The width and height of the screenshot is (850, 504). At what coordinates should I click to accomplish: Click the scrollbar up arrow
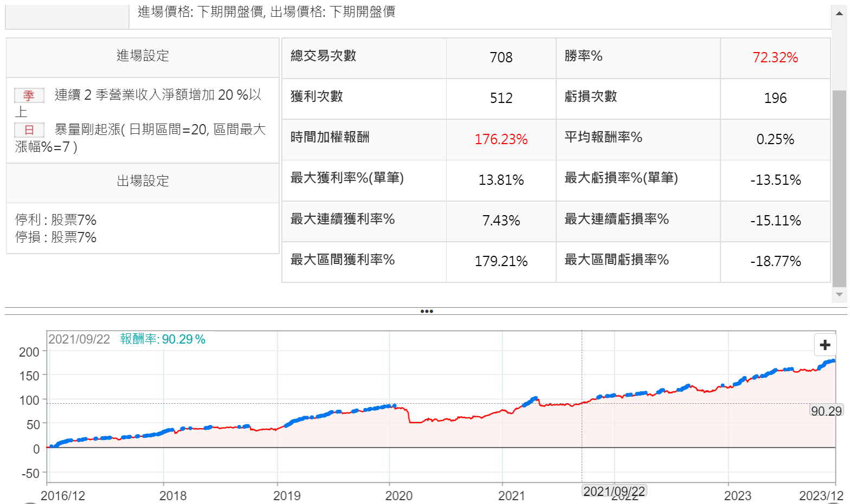point(839,14)
